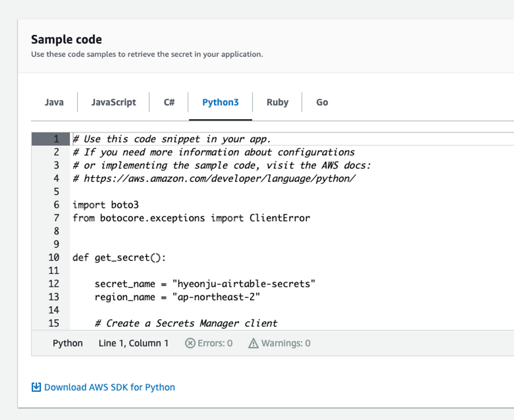Click the download icon beside the AWS SDK link
Screen dimensions: 514x420
point(36,387)
